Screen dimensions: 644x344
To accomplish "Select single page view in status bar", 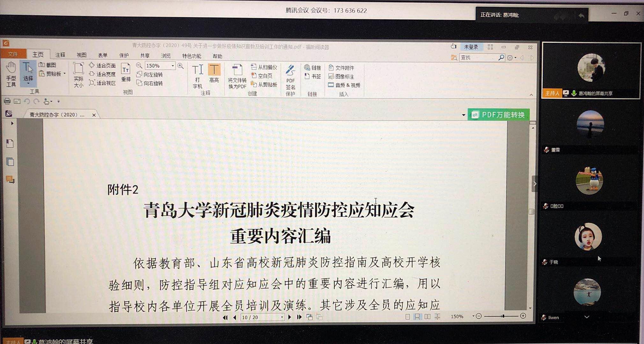I will (407, 317).
